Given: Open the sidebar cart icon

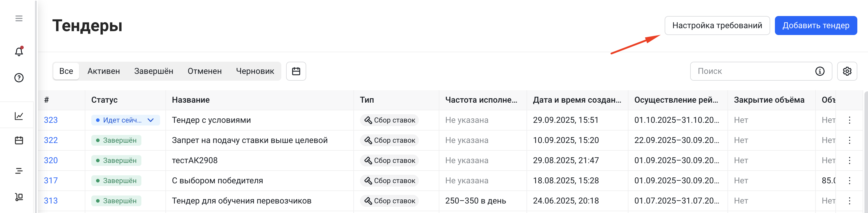Looking at the screenshot, I should tap(19, 197).
